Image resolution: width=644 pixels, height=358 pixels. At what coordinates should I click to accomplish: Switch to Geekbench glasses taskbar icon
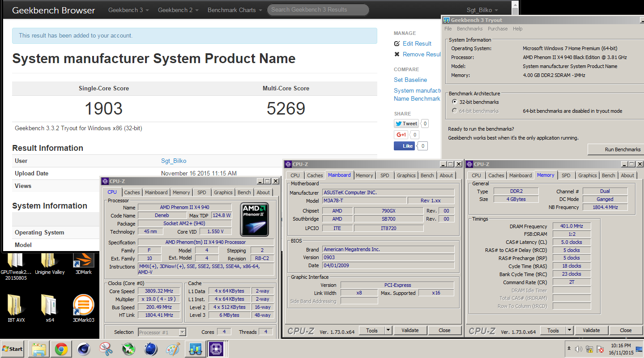coord(195,349)
